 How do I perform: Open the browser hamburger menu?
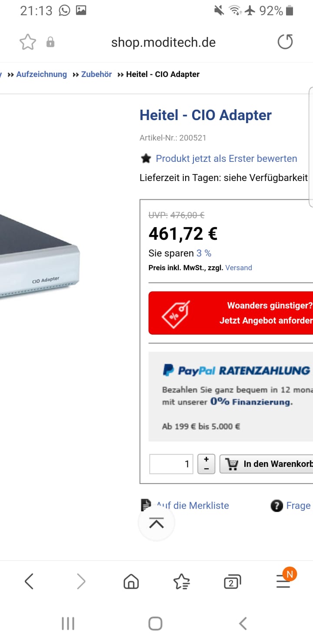(x=283, y=581)
